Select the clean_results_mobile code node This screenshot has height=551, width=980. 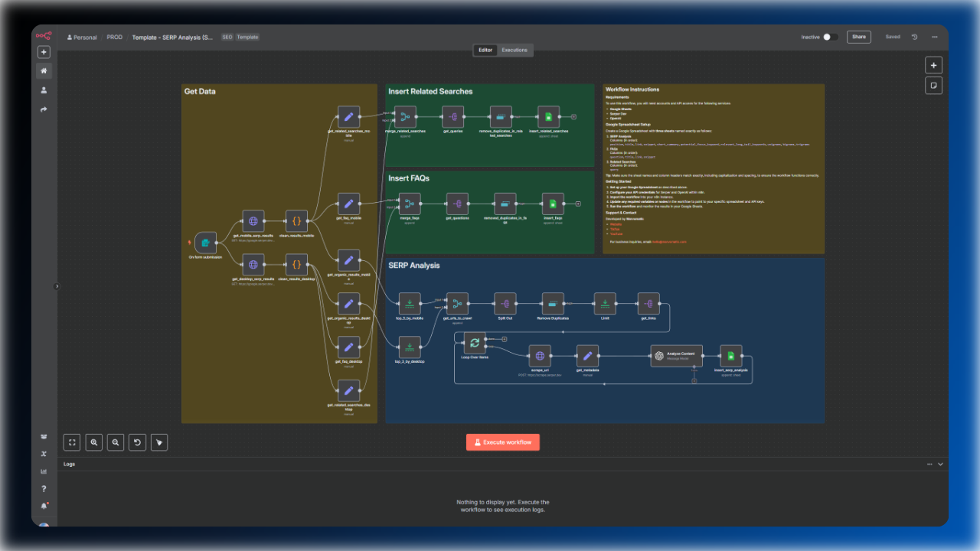[x=296, y=221]
